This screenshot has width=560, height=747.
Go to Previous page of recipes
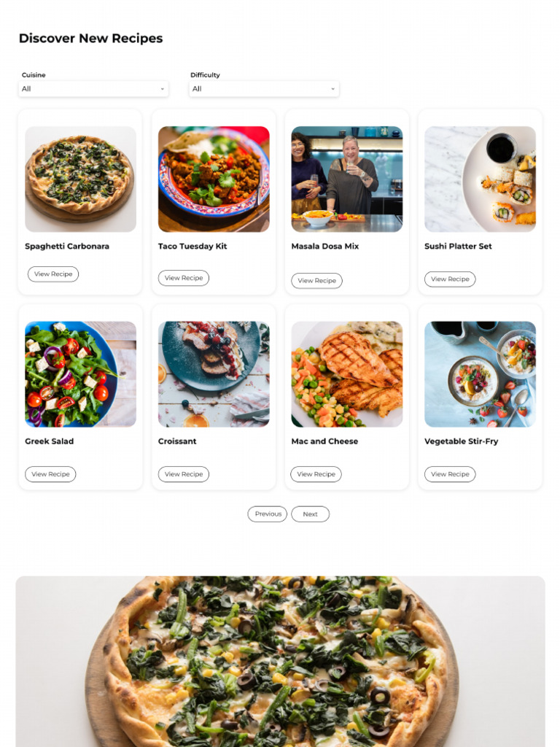pos(267,514)
